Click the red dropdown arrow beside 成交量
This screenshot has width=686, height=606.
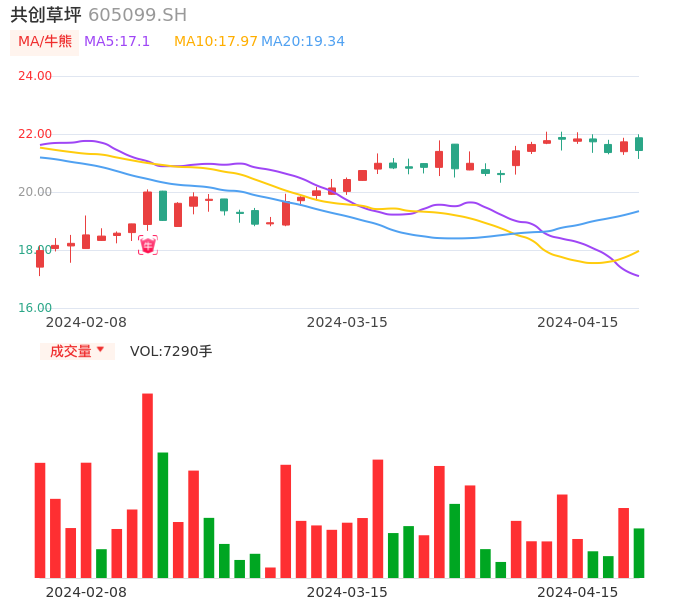tap(100, 350)
